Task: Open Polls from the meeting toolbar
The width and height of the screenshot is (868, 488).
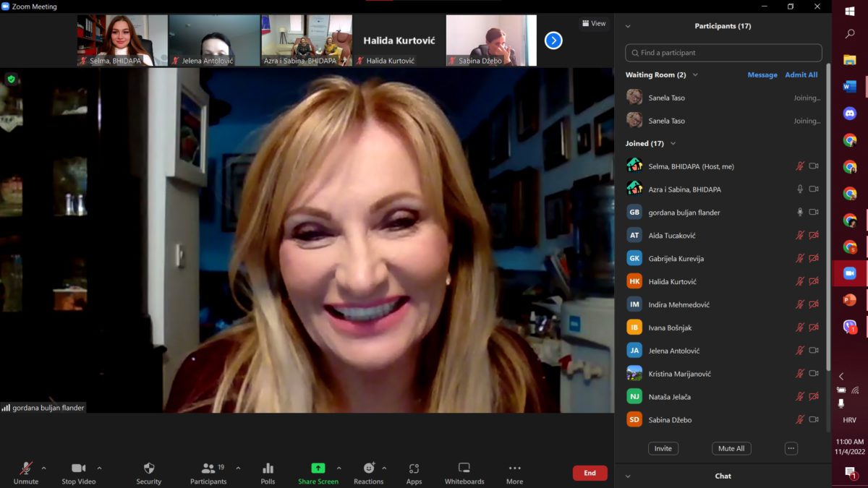Action: coord(268,468)
